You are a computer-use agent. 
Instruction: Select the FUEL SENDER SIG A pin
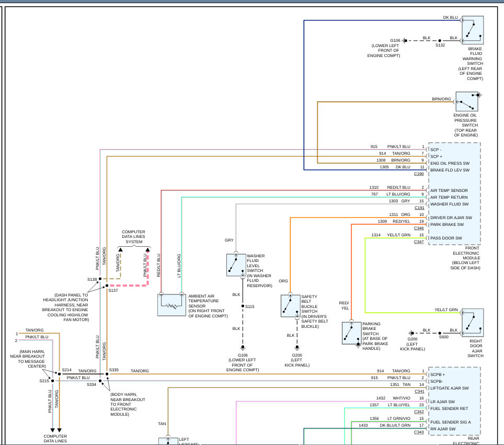tap(450, 421)
